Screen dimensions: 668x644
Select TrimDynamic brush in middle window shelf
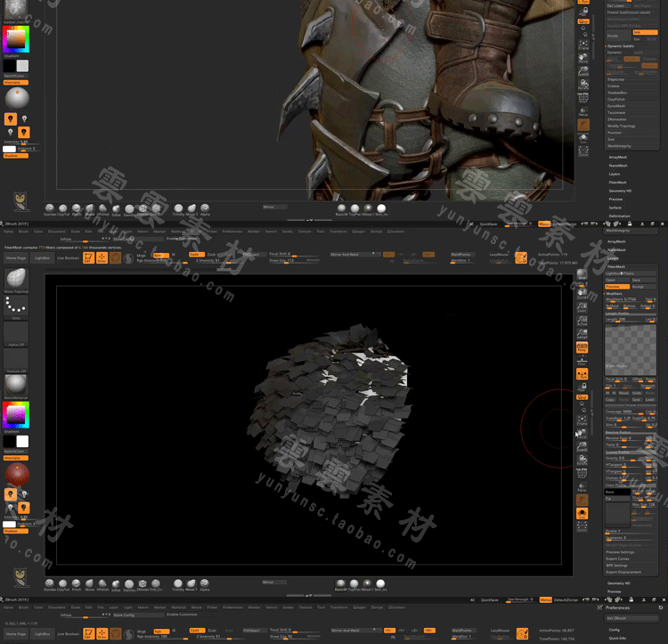[x=178, y=585]
